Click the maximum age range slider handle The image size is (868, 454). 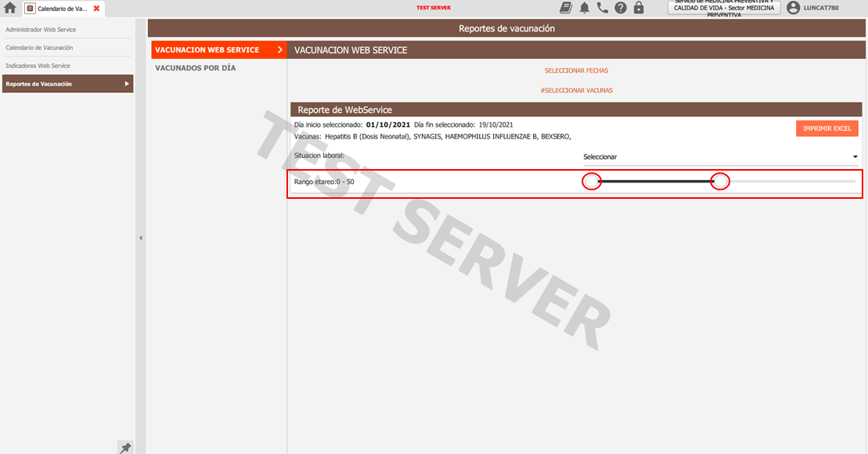point(720,182)
